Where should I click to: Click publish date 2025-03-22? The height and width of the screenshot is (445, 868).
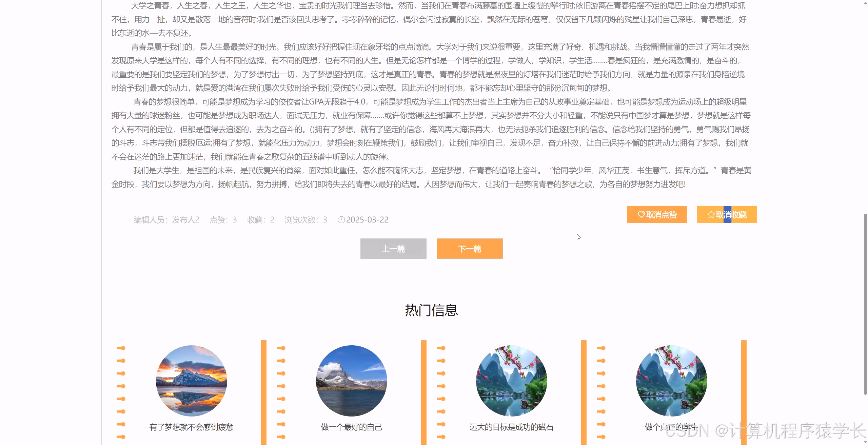pos(367,220)
